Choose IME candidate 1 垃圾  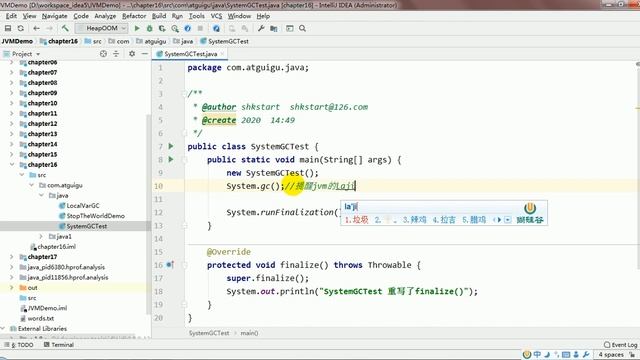[x=356, y=220]
